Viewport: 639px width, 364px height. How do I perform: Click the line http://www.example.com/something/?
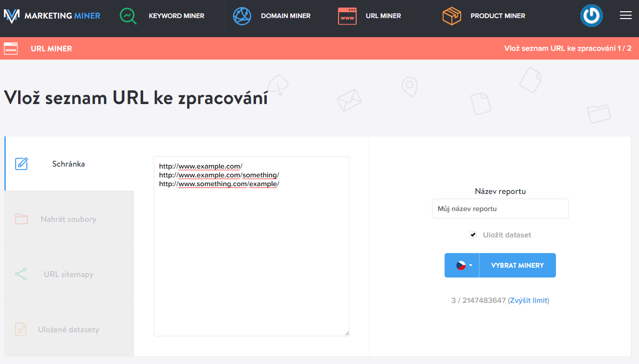219,175
